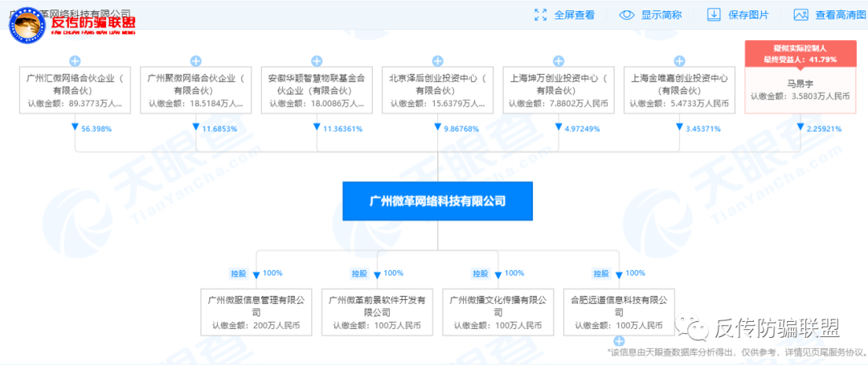Click 控股 tag above 广州微播文化传播

click(x=481, y=273)
